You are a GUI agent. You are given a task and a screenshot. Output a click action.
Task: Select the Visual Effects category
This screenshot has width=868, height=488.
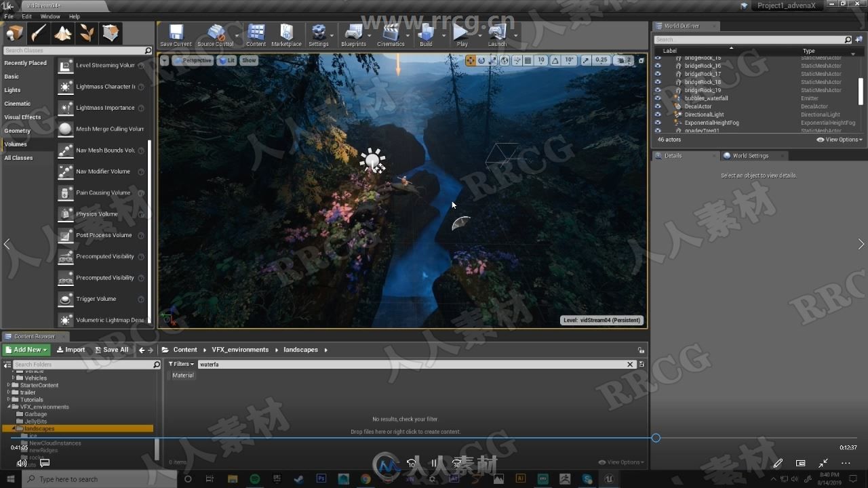22,117
